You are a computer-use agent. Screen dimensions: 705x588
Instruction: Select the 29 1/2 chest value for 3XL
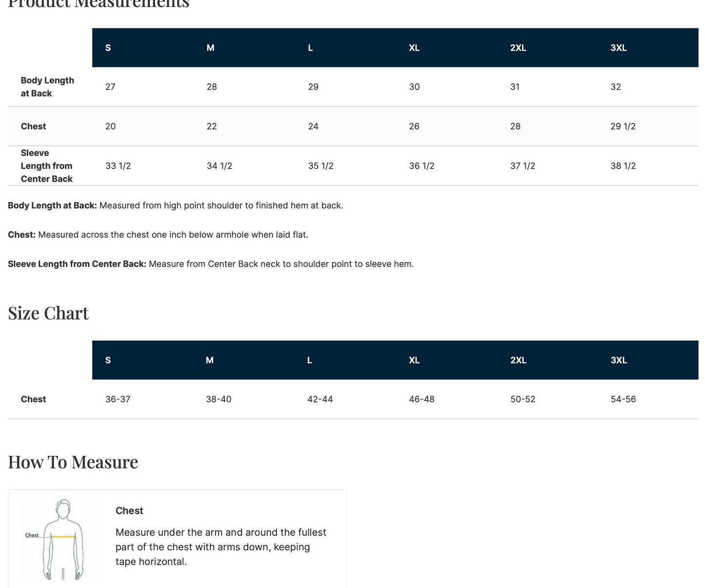click(x=623, y=126)
